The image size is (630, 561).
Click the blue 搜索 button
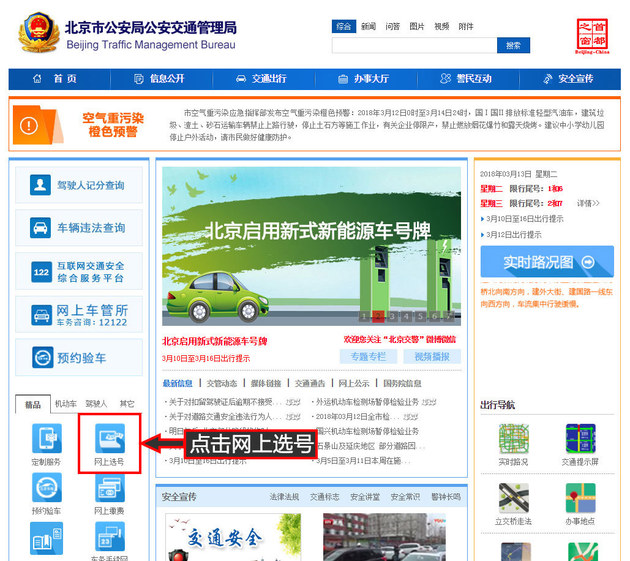pyautogui.click(x=513, y=45)
